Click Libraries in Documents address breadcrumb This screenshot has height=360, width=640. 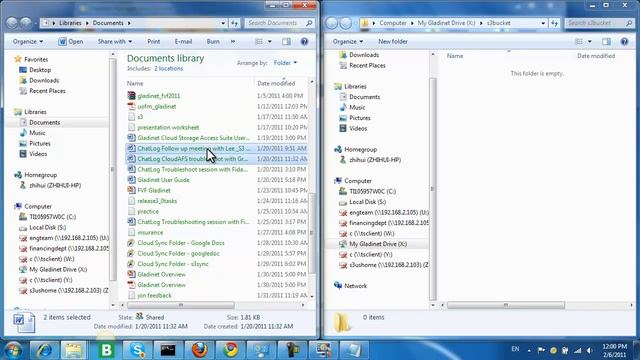[x=70, y=23]
